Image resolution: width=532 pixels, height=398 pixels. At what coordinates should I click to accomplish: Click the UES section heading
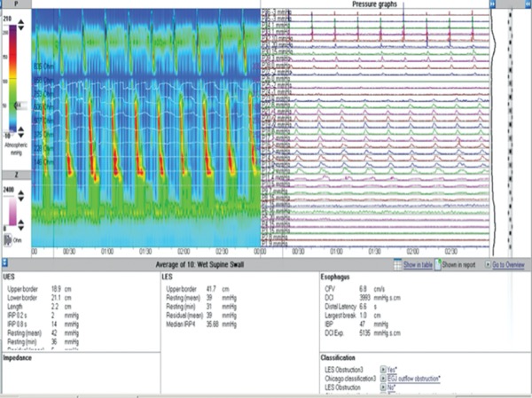(x=9, y=277)
